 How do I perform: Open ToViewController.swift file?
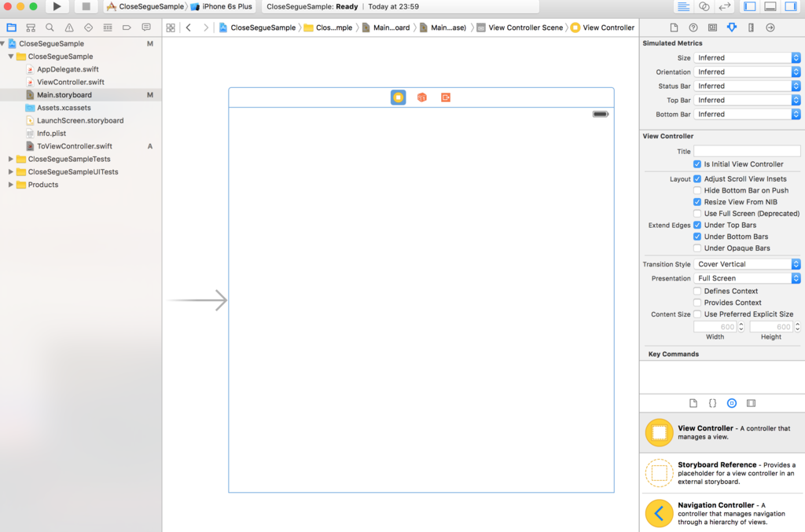75,146
